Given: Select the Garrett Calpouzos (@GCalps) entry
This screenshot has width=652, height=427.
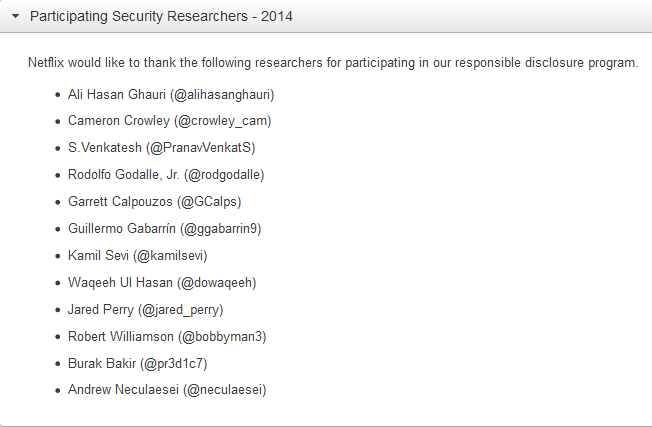Looking at the screenshot, I should click(x=155, y=202).
